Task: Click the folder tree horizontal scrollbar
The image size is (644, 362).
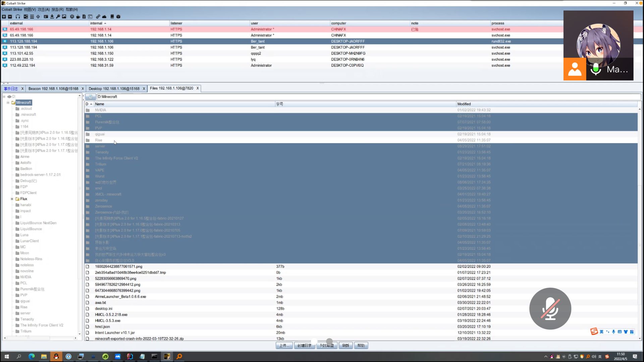Action: 29,338
